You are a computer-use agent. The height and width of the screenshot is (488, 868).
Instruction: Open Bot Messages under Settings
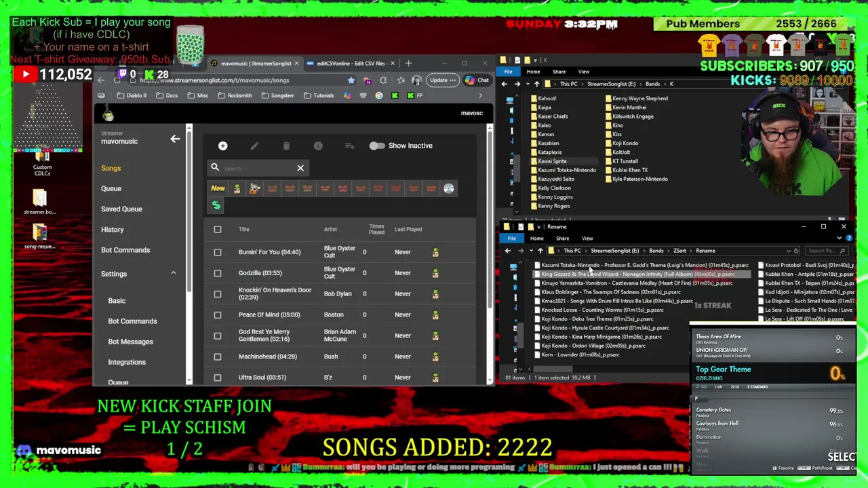[x=131, y=342]
